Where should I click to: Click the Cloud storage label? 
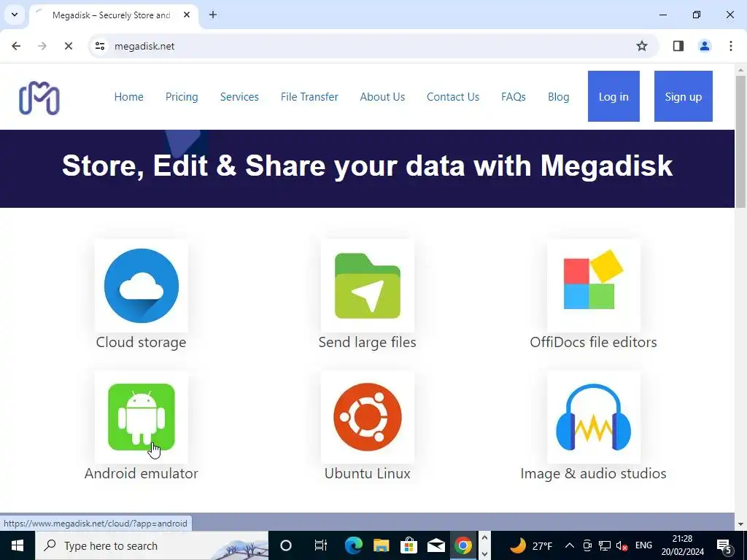pyautogui.click(x=141, y=343)
